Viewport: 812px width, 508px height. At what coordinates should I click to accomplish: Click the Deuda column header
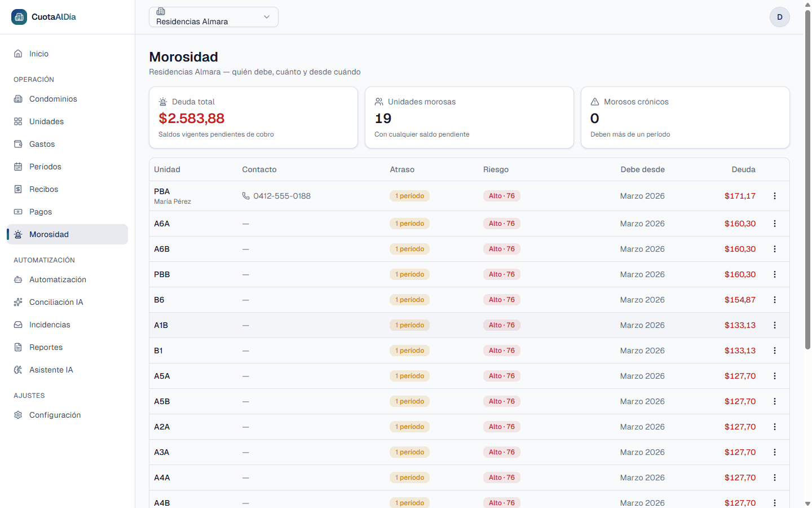[743, 169]
